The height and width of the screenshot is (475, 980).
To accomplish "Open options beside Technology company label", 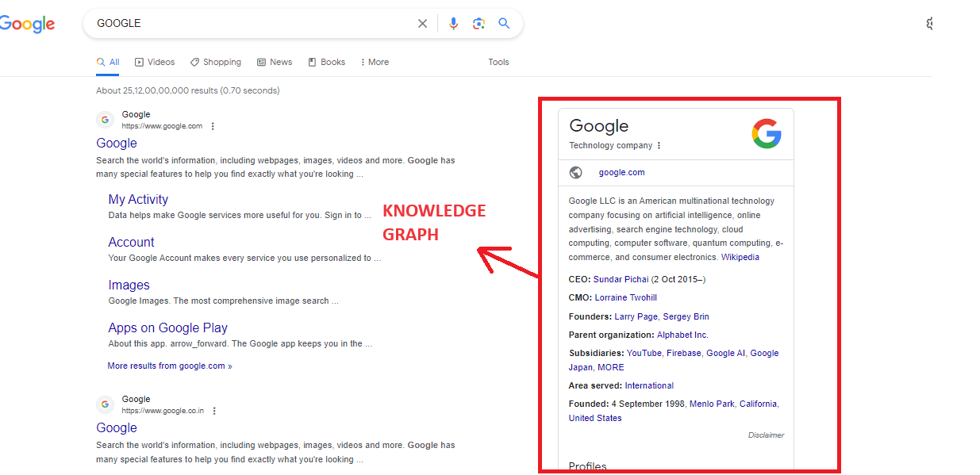I will 659,146.
